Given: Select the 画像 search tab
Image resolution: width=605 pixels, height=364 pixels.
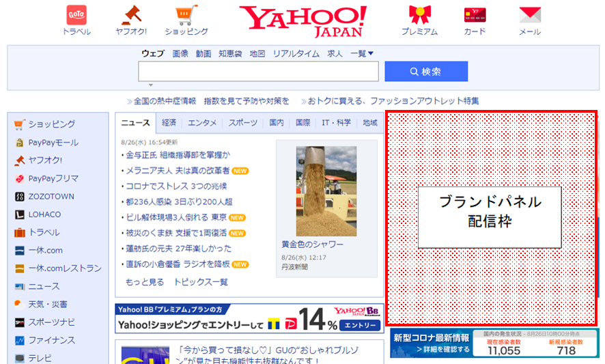Looking at the screenshot, I should [180, 54].
